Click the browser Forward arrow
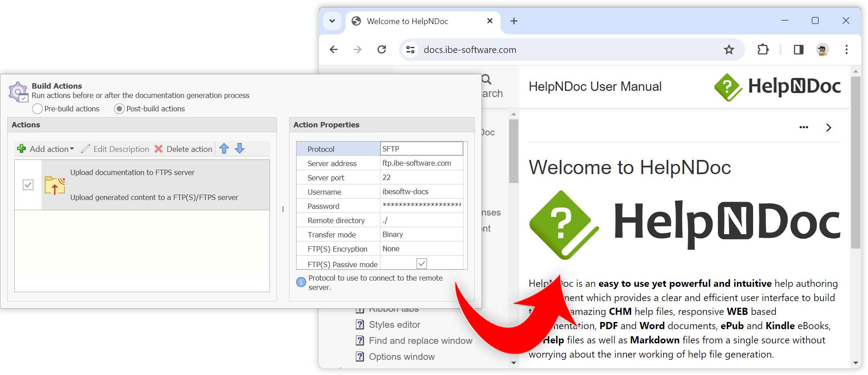 click(357, 49)
